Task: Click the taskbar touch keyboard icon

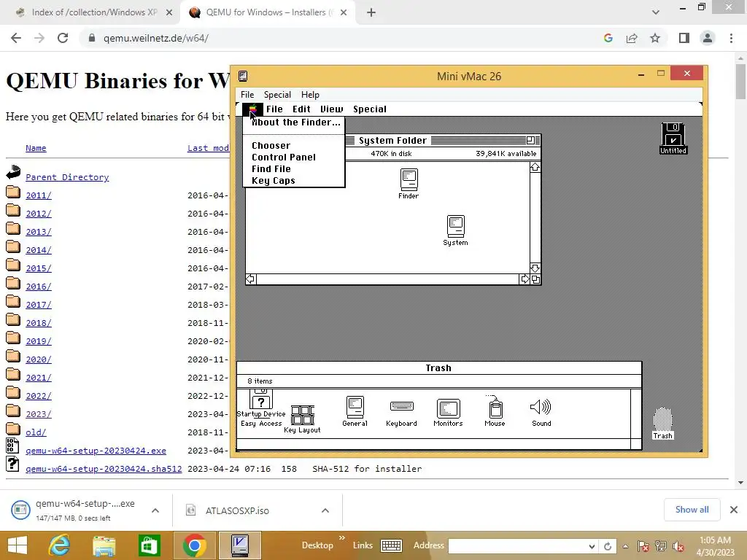Action: click(391, 545)
